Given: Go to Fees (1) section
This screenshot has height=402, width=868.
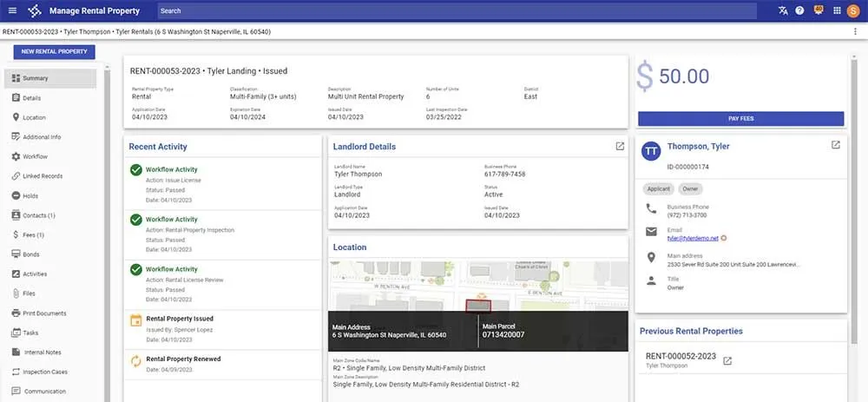Looking at the screenshot, I should [33, 234].
